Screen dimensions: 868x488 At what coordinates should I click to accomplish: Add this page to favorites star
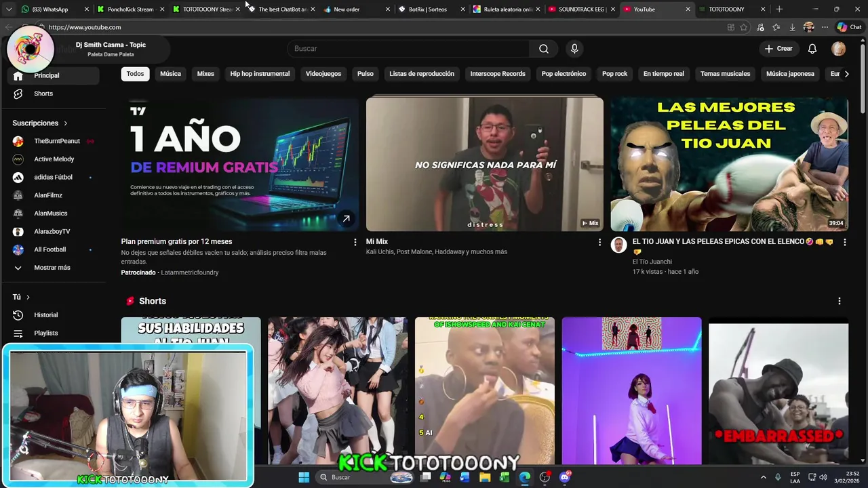pos(744,27)
